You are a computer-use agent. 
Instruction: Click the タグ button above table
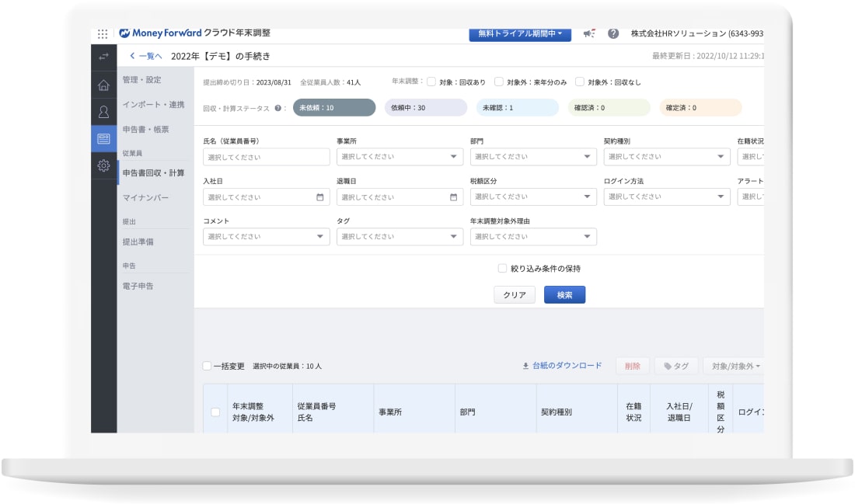coord(676,366)
